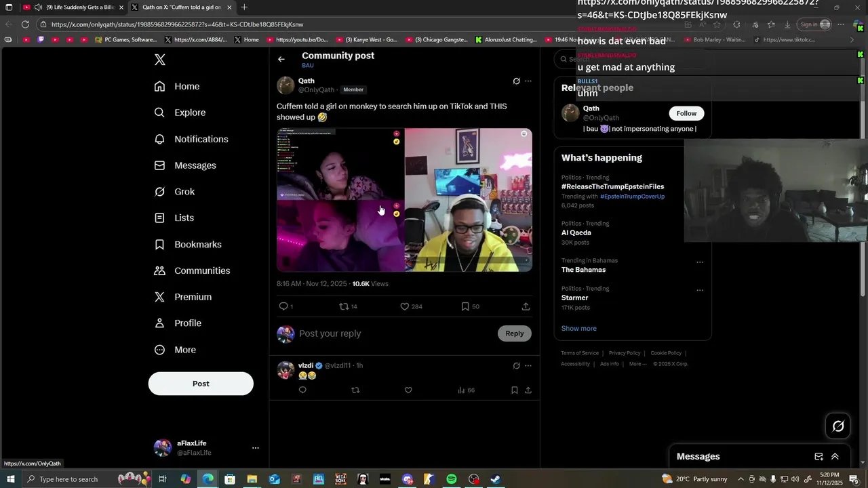Expand the Messages drawer with double chevron

click(835, 457)
